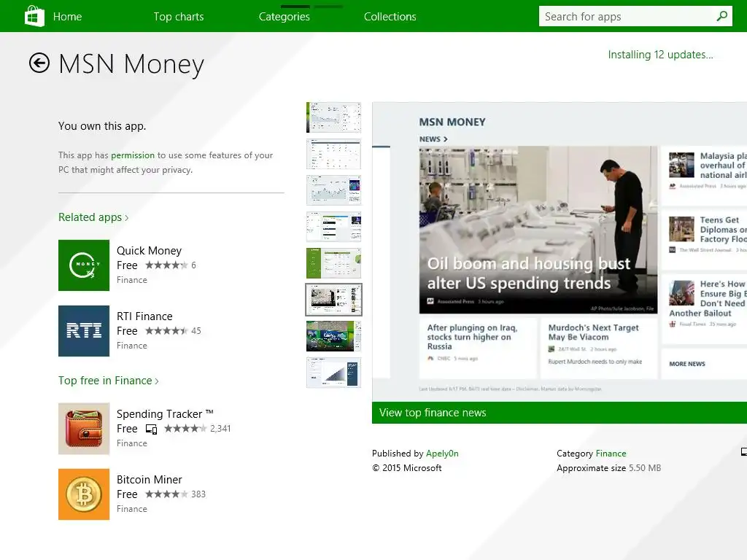The height and width of the screenshot is (560, 747).
Task: Select the fifth green screenshot thumbnail
Action: point(333,263)
